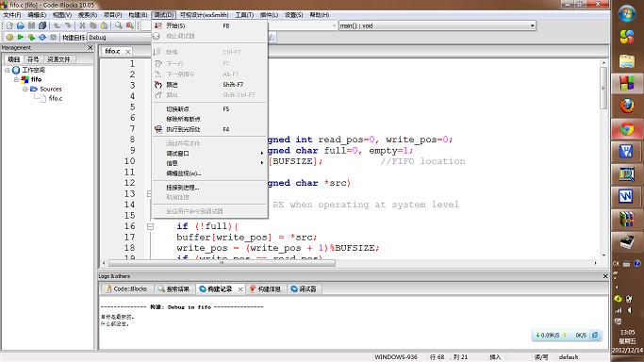Screen dimensions: 644x362
Task: Toggle code fold marker at line 16
Action: coord(150,226)
